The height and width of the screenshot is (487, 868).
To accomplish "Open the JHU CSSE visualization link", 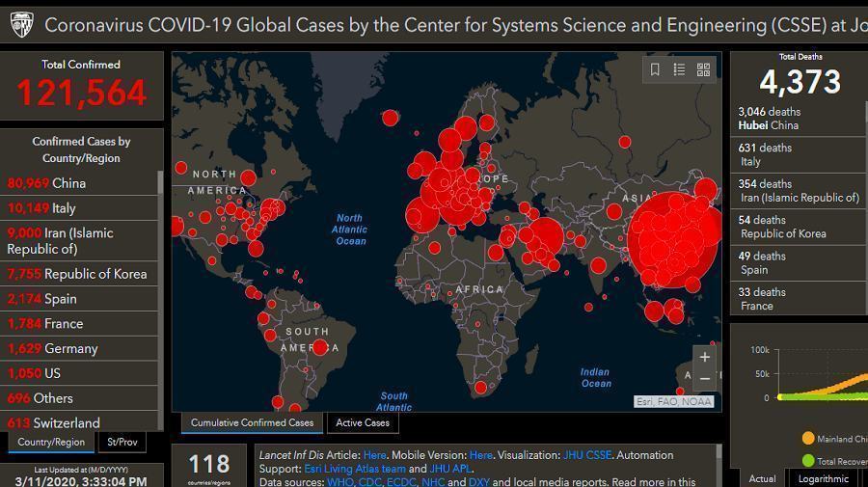I will [x=587, y=455].
